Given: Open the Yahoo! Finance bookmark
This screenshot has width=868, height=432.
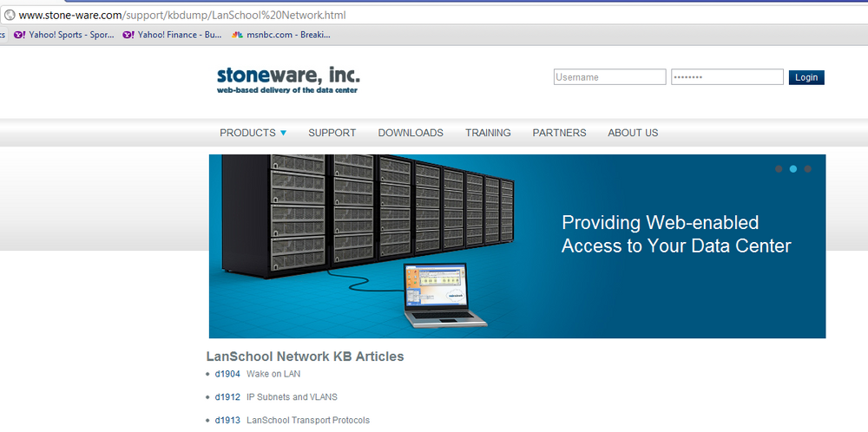Looking at the screenshot, I should point(172,35).
